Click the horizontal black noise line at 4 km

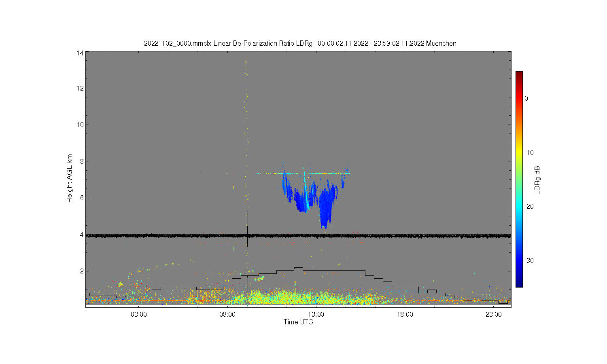pos(298,236)
